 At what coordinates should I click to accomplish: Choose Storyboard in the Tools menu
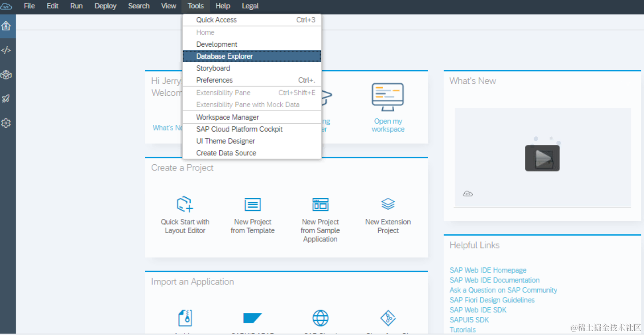pos(252,68)
